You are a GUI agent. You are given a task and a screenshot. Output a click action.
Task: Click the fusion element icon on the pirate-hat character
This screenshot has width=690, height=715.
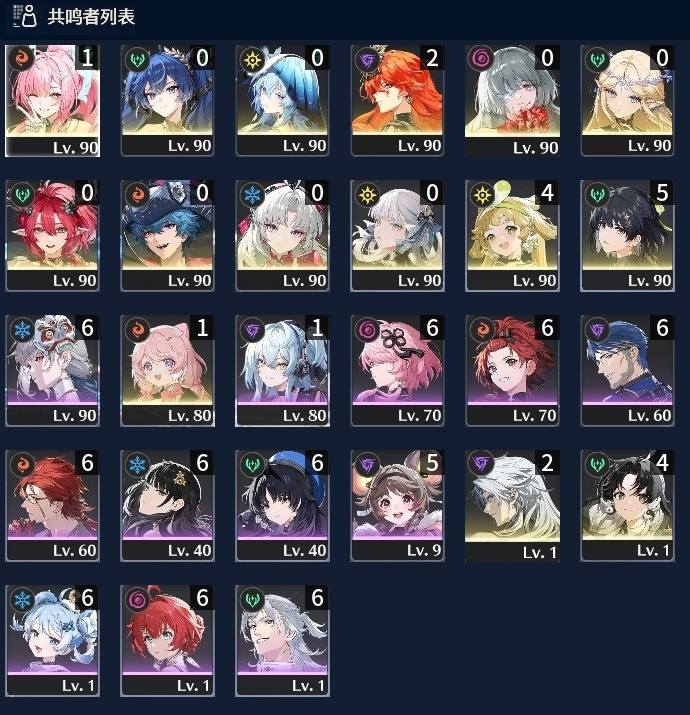(x=137, y=194)
